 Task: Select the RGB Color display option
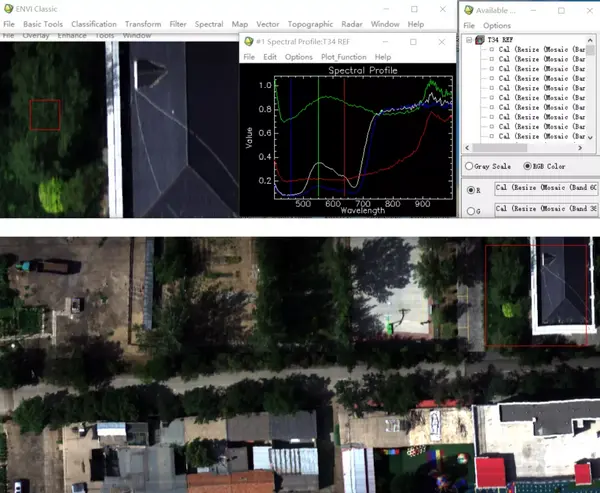pos(527,166)
